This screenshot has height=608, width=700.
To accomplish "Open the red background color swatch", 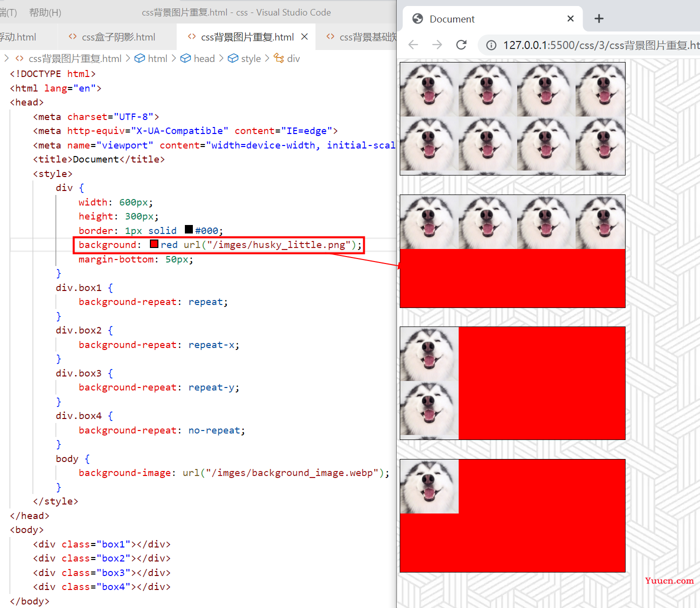I will (154, 244).
